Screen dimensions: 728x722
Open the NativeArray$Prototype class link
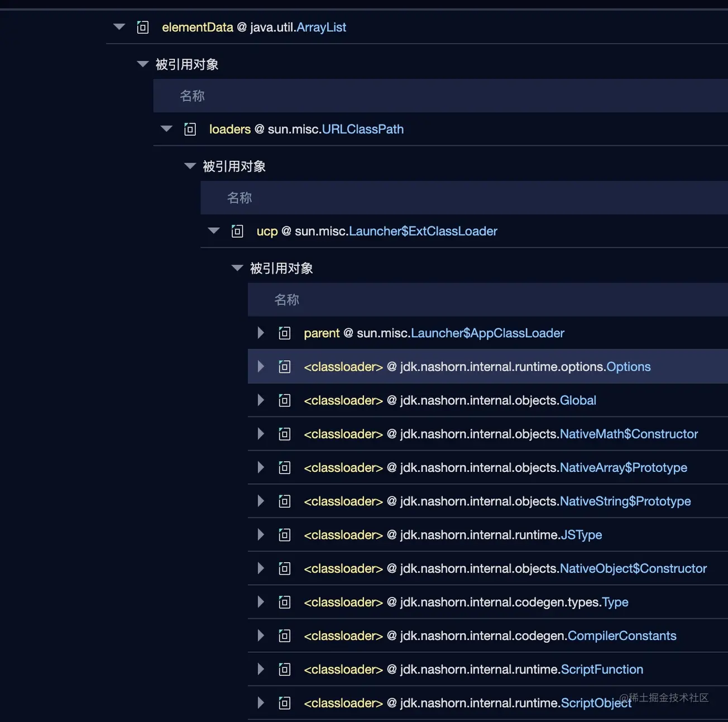pyautogui.click(x=624, y=468)
